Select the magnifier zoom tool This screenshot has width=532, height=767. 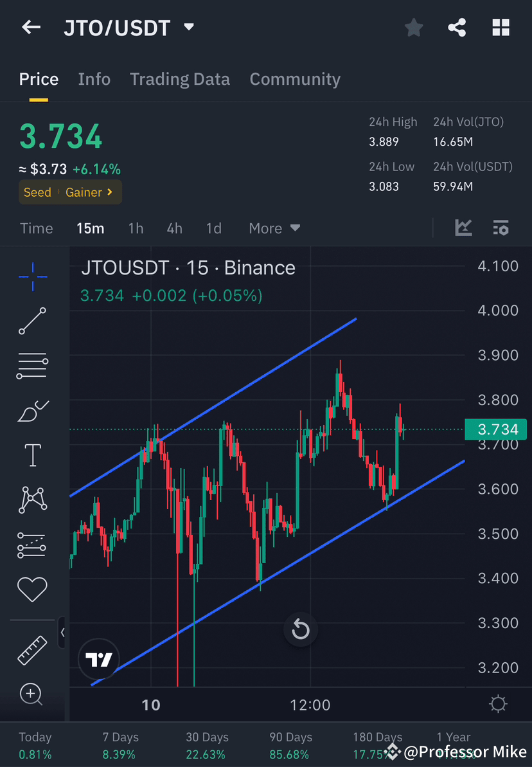tap(32, 694)
